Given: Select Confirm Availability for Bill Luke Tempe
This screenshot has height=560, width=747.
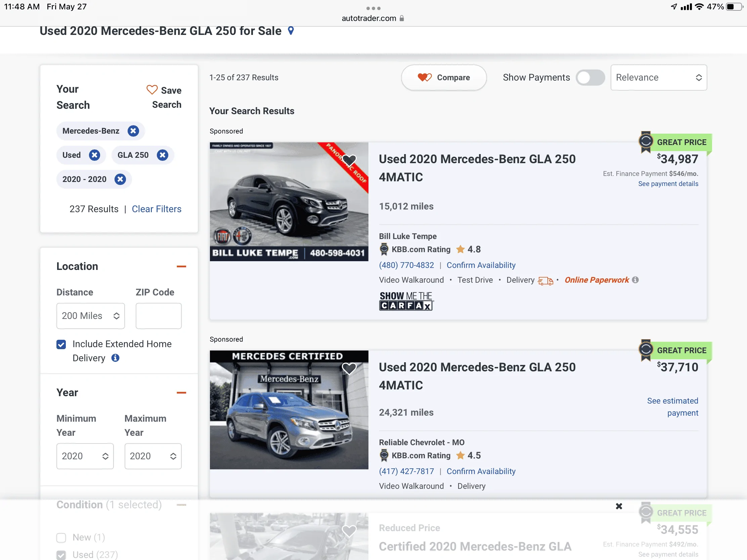Looking at the screenshot, I should (x=481, y=265).
